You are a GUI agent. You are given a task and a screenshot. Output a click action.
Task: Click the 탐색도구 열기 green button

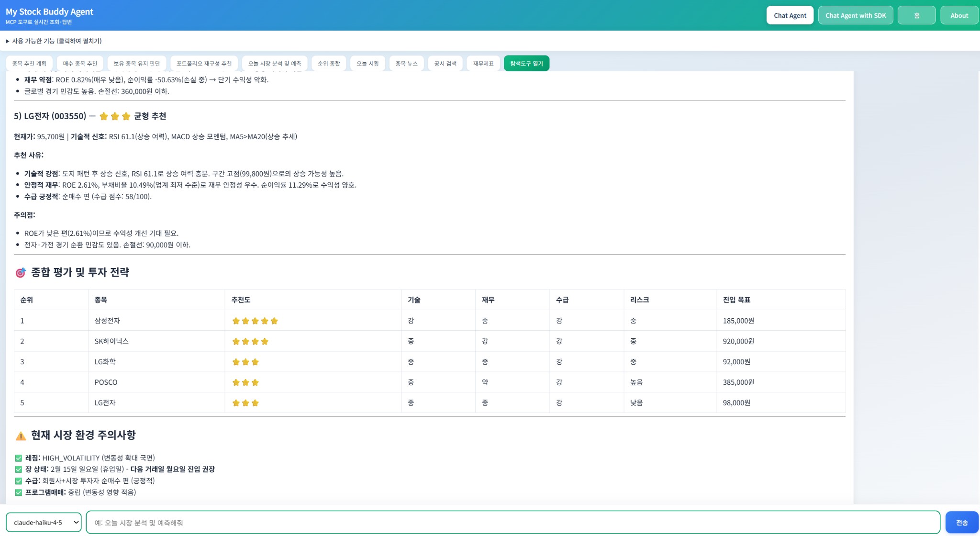point(526,64)
